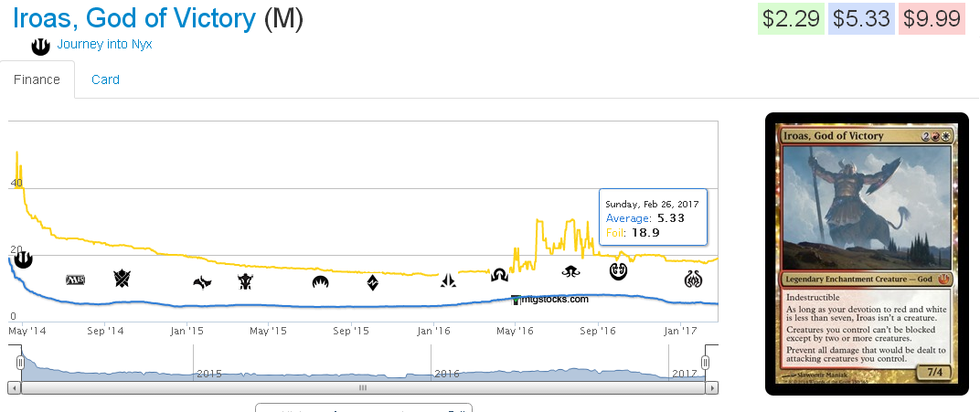Click the Fate Reforged set symbol near Jan '15

click(202, 283)
